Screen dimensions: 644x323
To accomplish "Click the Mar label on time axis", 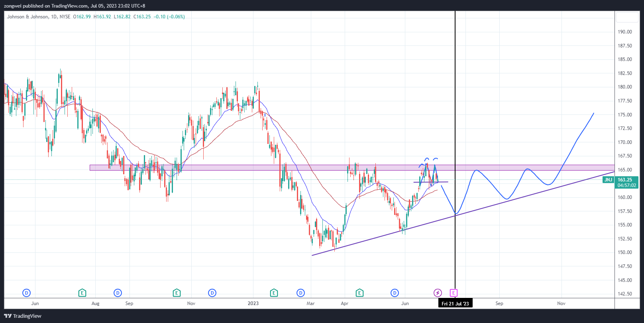I will pyautogui.click(x=310, y=303).
